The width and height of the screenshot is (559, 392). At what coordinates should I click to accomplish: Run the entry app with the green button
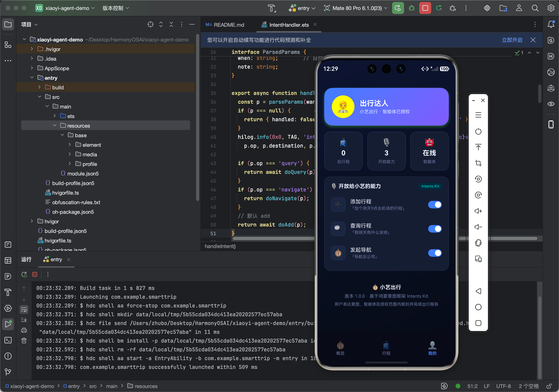(397, 8)
